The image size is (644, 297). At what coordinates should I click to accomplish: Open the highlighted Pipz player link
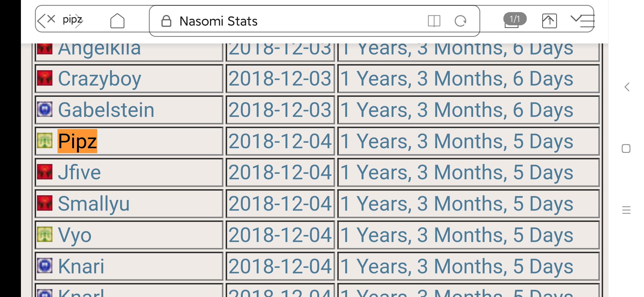tap(77, 141)
